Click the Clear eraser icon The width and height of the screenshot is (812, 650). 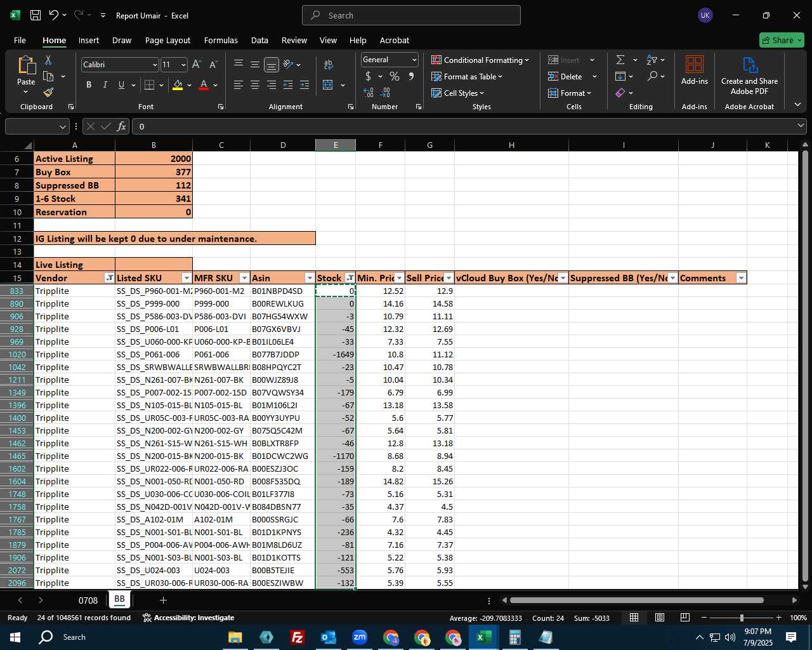pyautogui.click(x=620, y=93)
